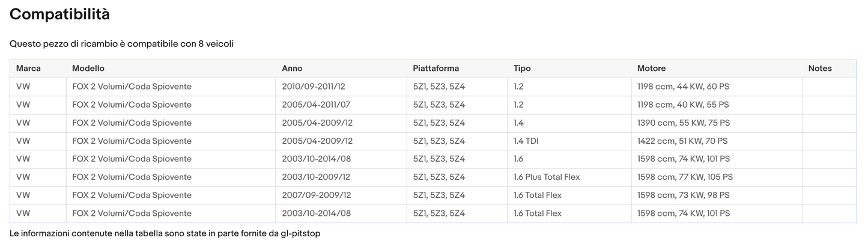The width and height of the screenshot is (868, 249).
Task: Select the 1.6 Plus Total Flex cell
Action: [547, 177]
